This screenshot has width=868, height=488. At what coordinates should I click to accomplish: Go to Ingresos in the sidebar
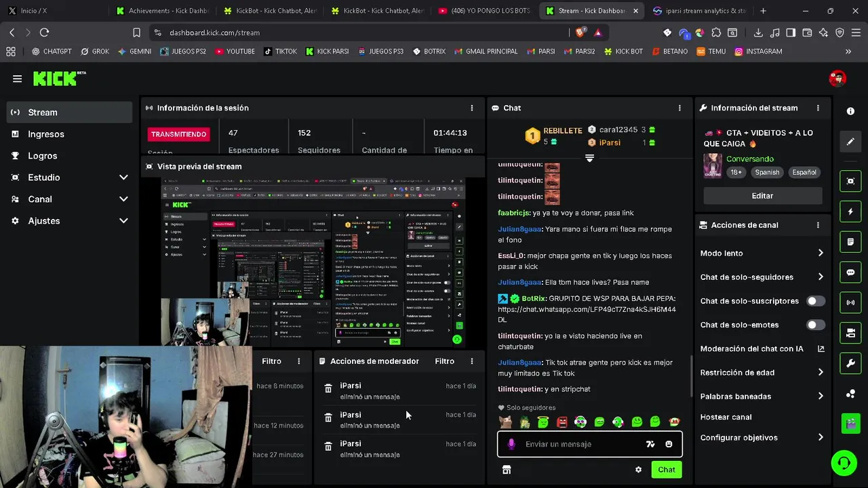(x=69, y=134)
